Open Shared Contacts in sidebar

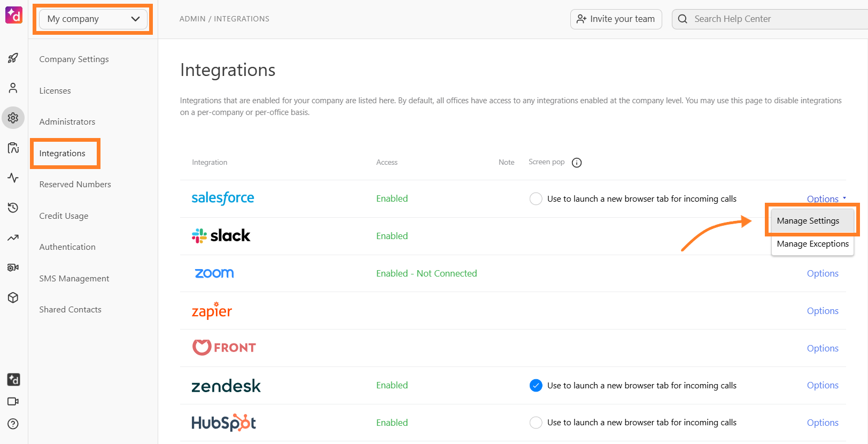coord(70,310)
